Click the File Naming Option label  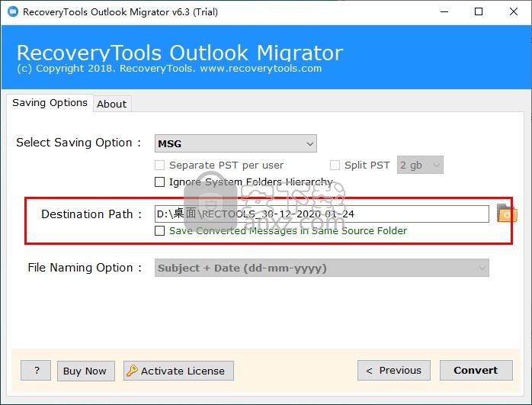pyautogui.click(x=85, y=268)
